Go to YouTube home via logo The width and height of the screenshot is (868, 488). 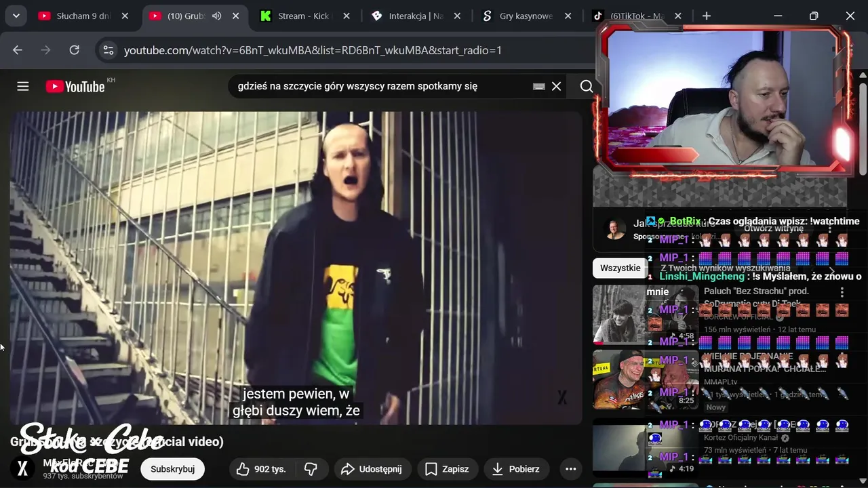tap(75, 86)
